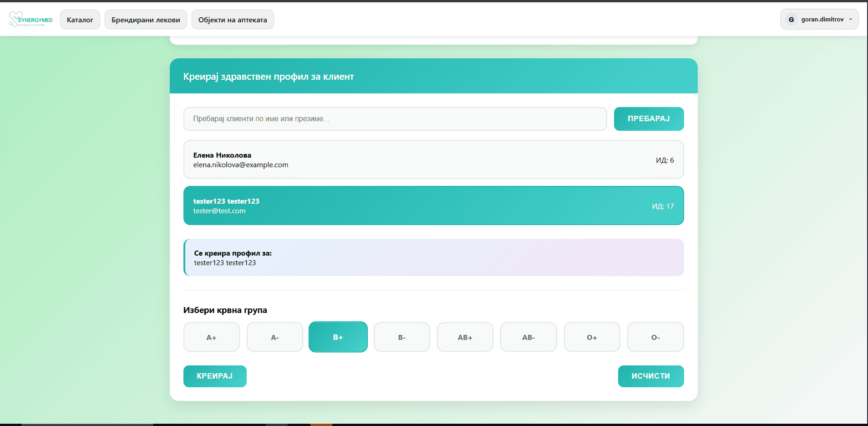Choose blood group O+
The image size is (868, 426).
pos(592,337)
